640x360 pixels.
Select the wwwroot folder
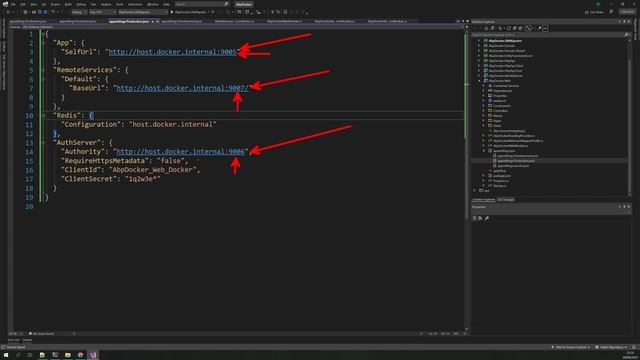(x=499, y=101)
